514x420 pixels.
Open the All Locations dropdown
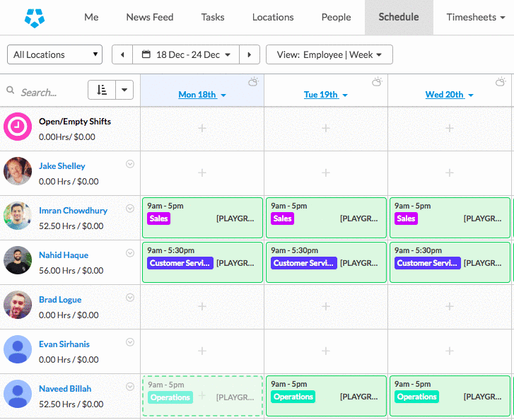pos(54,54)
